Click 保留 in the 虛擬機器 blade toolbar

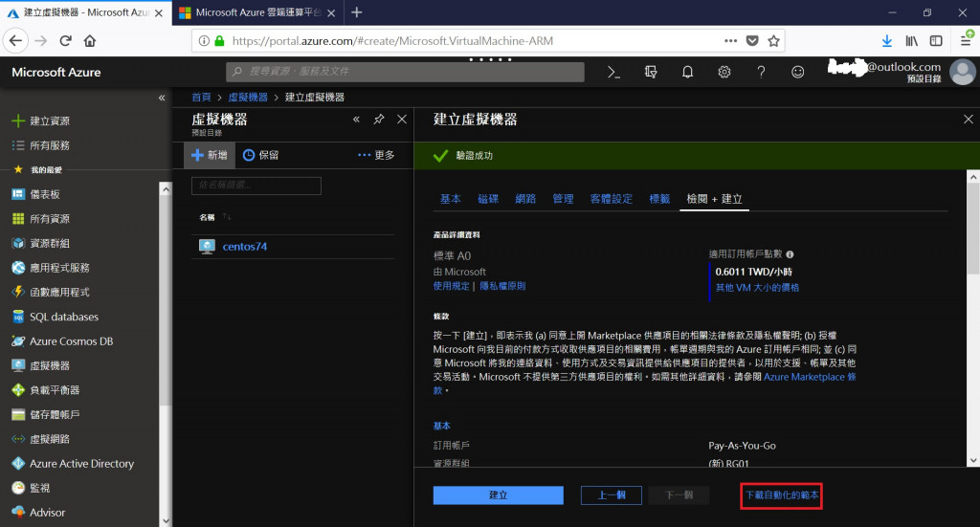click(260, 155)
